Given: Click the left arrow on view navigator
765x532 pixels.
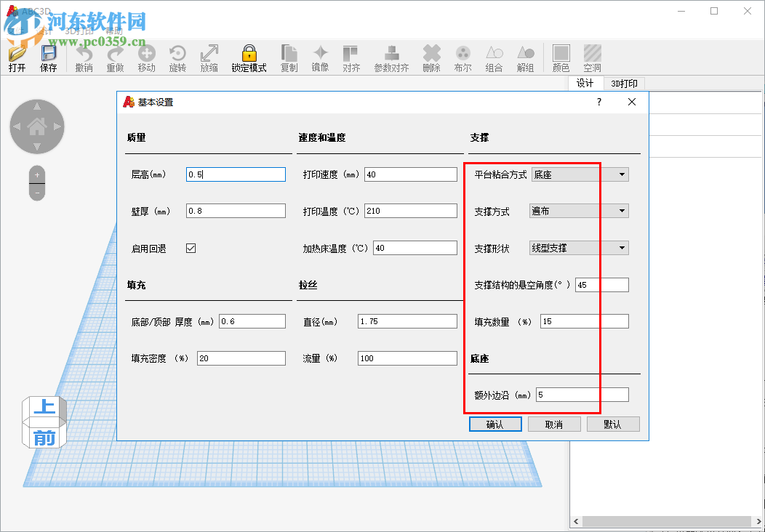Looking at the screenshot, I should point(17,126).
